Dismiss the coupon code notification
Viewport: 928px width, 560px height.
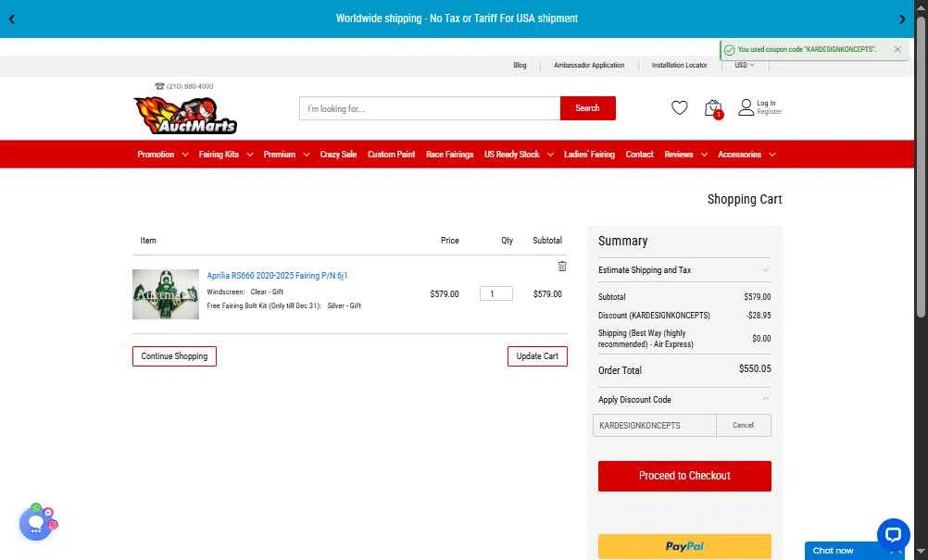[897, 50]
